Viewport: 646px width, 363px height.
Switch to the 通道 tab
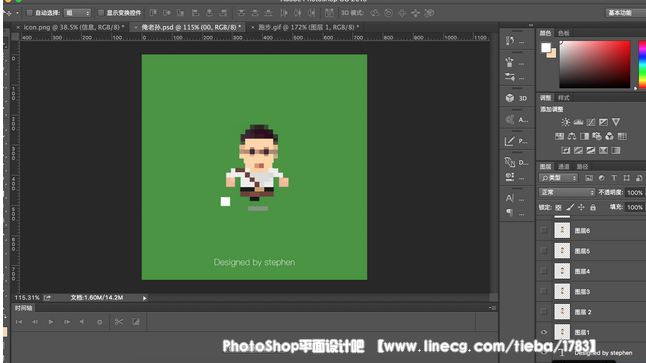click(564, 166)
